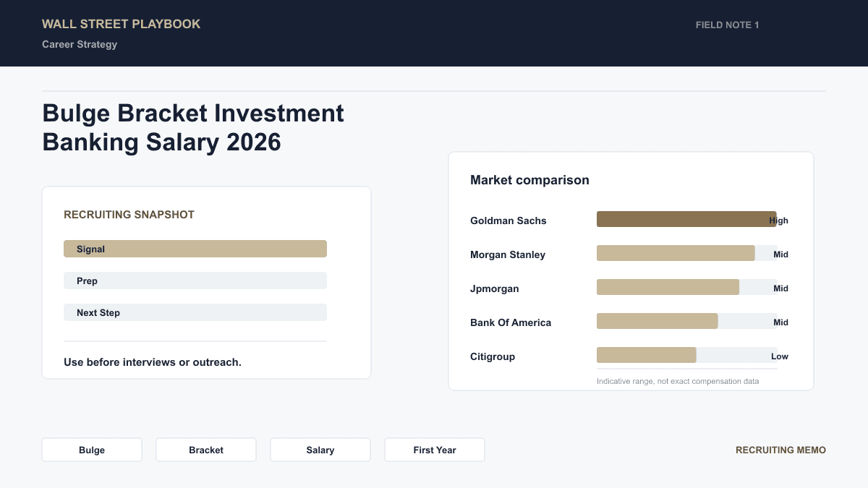
Task: Click the Goldman Sachs comparison bar
Action: coord(686,219)
